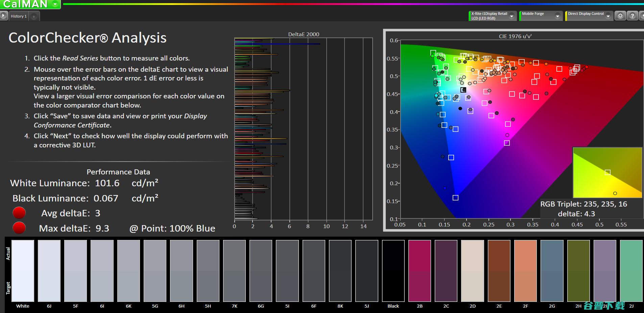This screenshot has width=644, height=313.
Task: Click the White Luminance value 101.6
Action: click(107, 183)
